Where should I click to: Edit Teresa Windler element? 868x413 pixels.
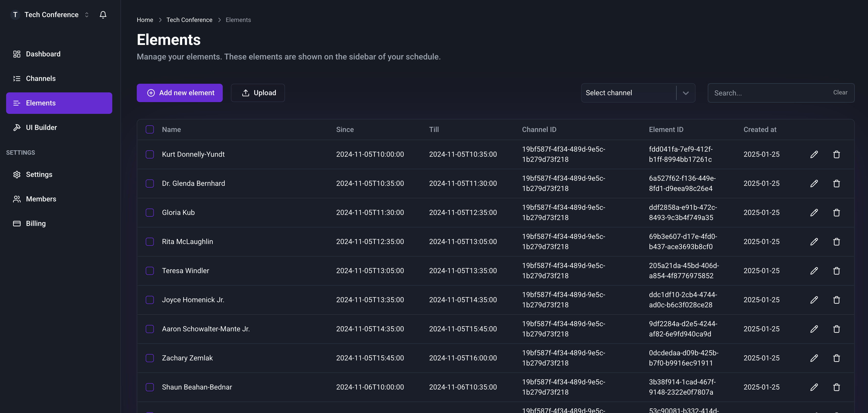[814, 271]
